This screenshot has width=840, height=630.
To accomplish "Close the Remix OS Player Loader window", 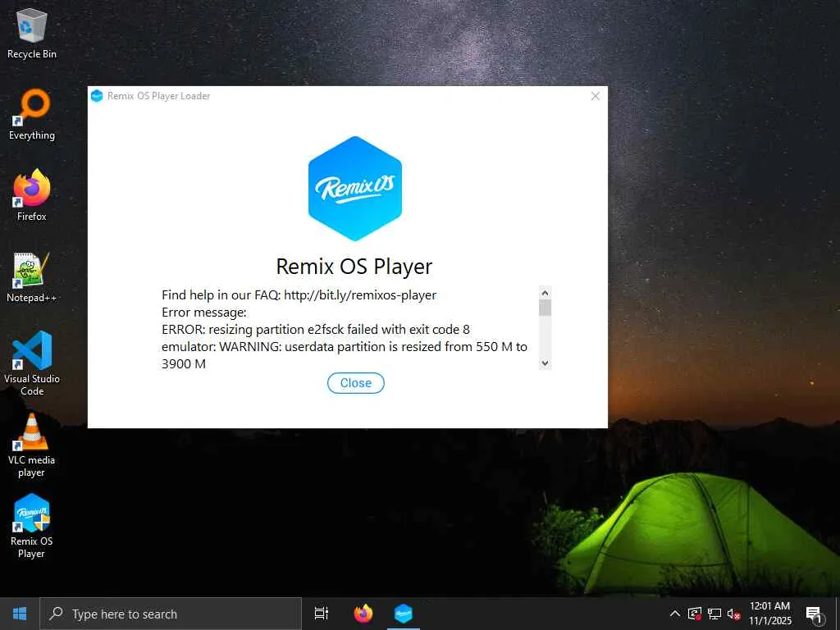I will [596, 96].
